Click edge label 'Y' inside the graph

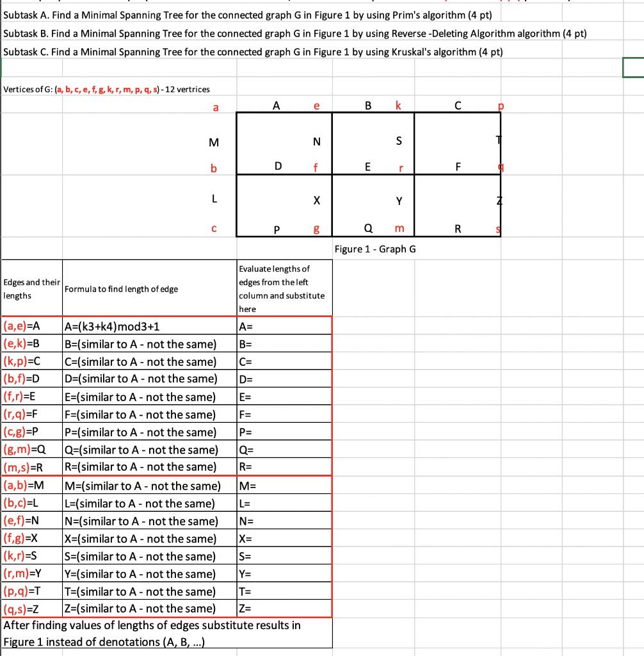tap(399, 201)
